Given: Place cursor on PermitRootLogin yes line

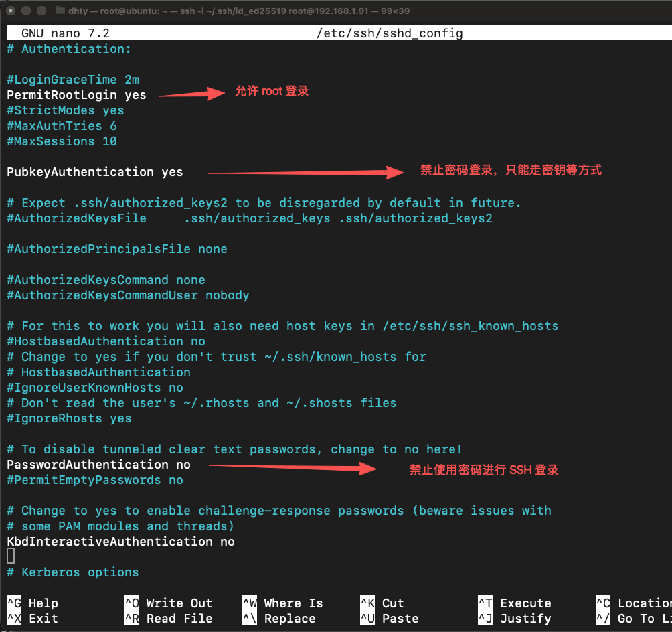Looking at the screenshot, I should click(x=76, y=95).
